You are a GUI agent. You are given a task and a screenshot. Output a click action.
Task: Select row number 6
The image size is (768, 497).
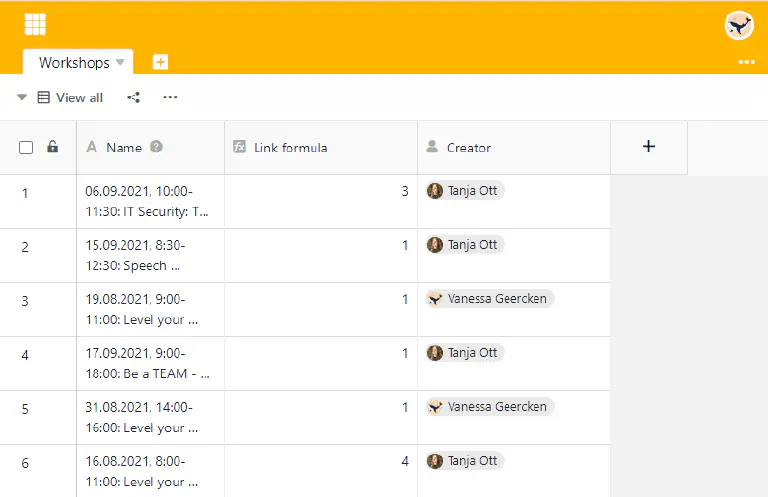pos(26,462)
